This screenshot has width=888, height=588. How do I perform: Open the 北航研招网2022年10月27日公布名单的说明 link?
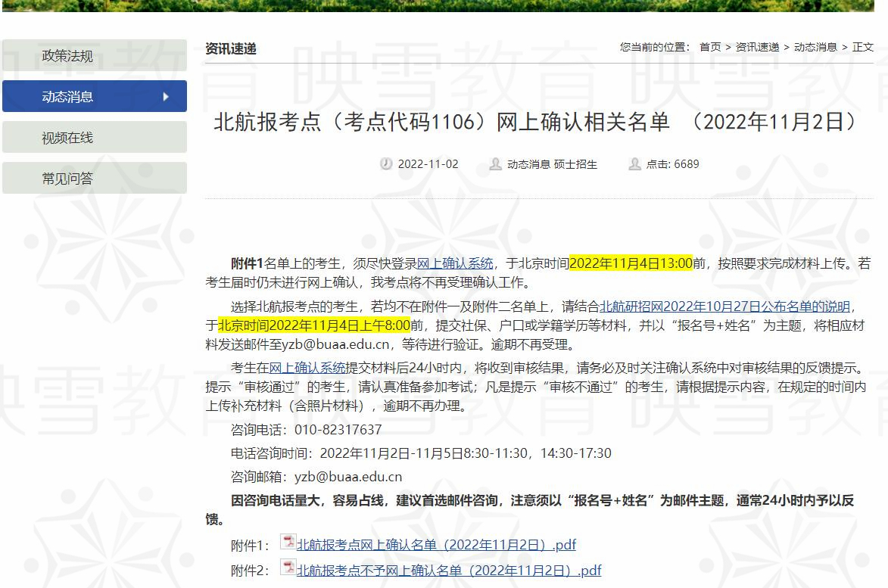pos(725,306)
